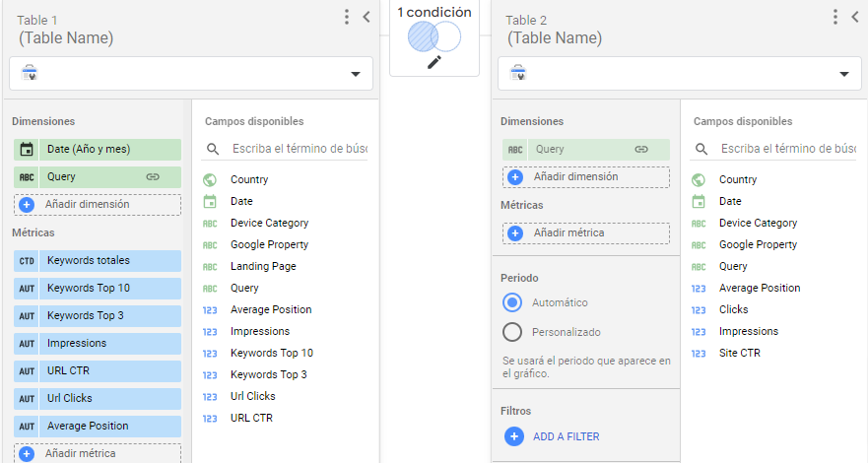Collapse Table 1 panel with the chevron
This screenshot has height=463, width=868.
point(366,17)
